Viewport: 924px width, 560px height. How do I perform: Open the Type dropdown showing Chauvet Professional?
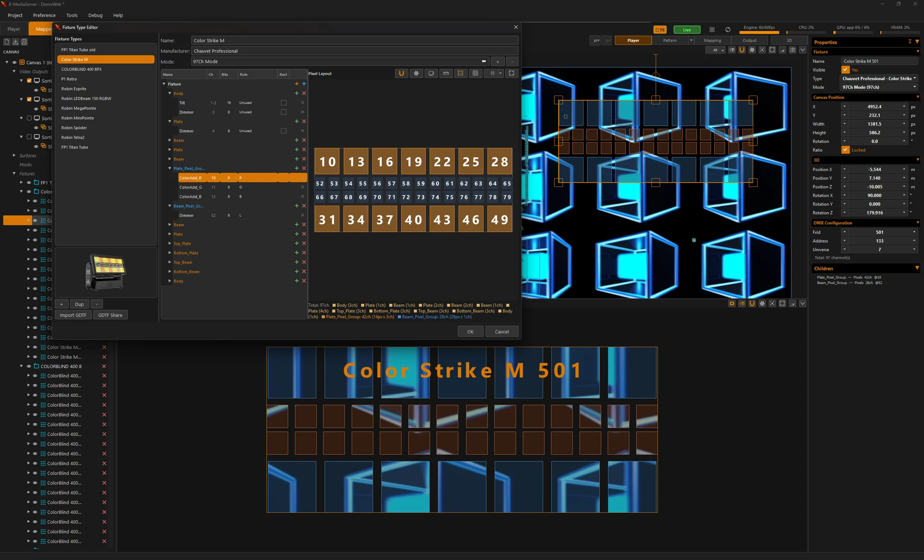[879, 78]
